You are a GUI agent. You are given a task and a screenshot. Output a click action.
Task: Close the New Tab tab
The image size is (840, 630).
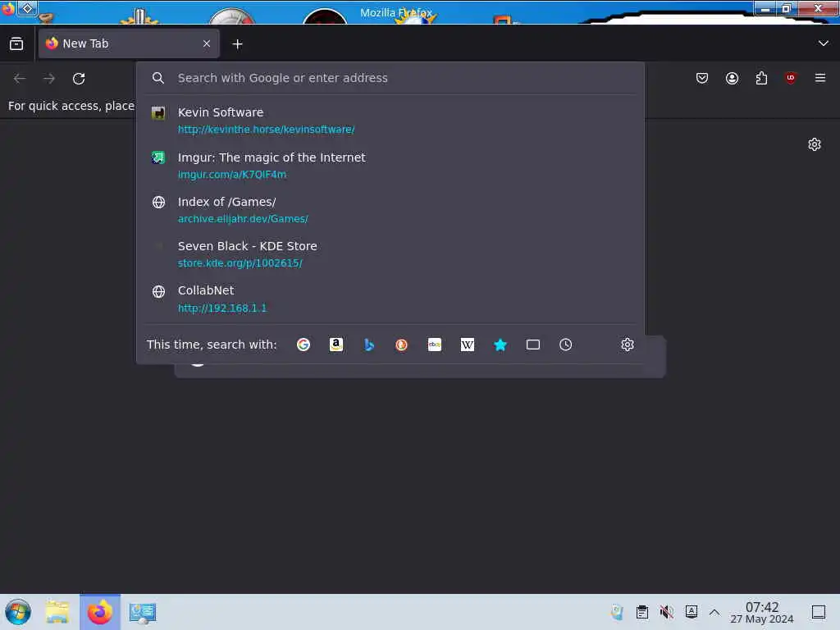point(207,44)
